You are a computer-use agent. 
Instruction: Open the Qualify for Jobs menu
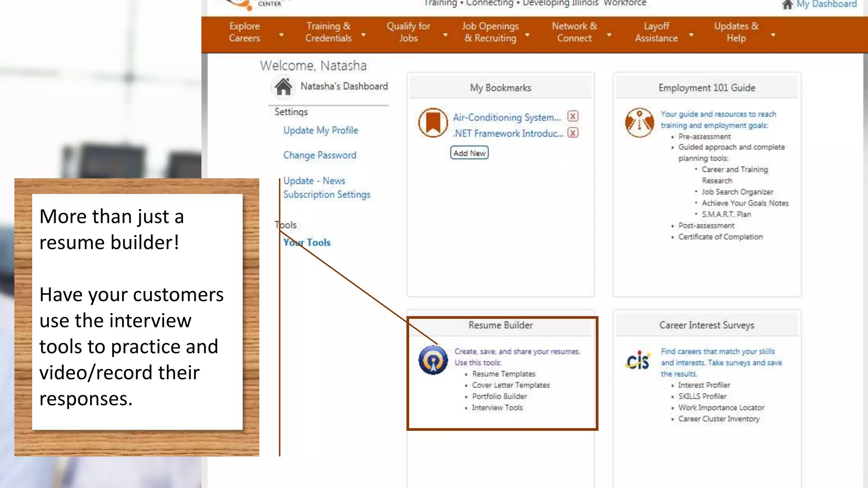coord(408,32)
